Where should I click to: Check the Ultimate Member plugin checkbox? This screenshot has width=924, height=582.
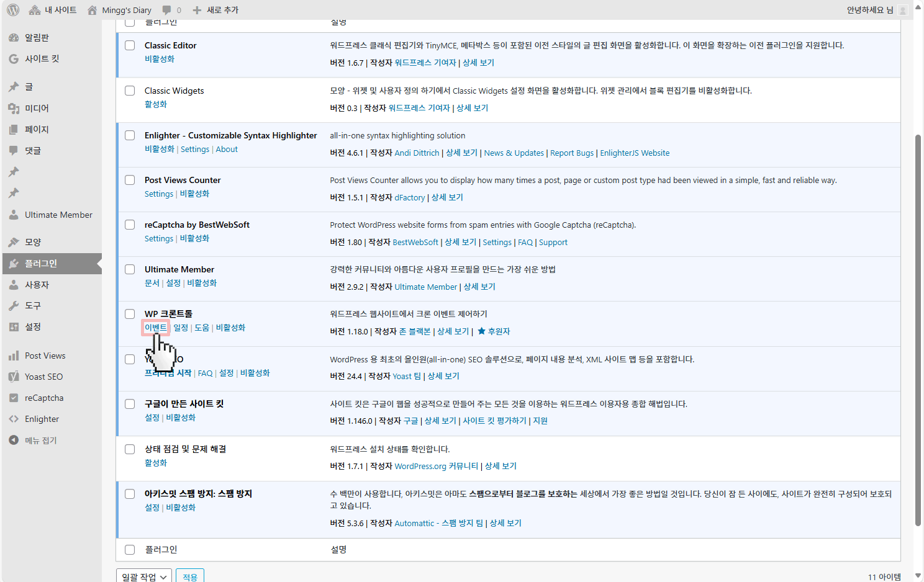tap(130, 269)
